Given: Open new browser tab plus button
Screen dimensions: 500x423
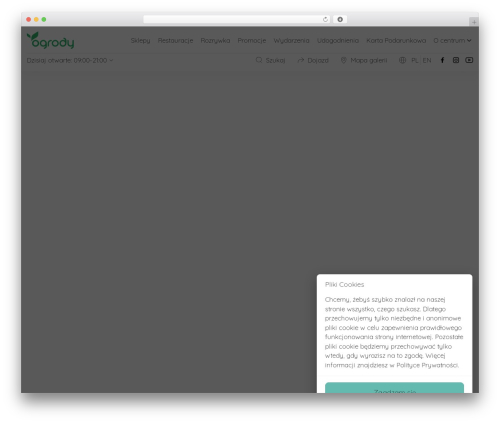Looking at the screenshot, I should tap(474, 22).
